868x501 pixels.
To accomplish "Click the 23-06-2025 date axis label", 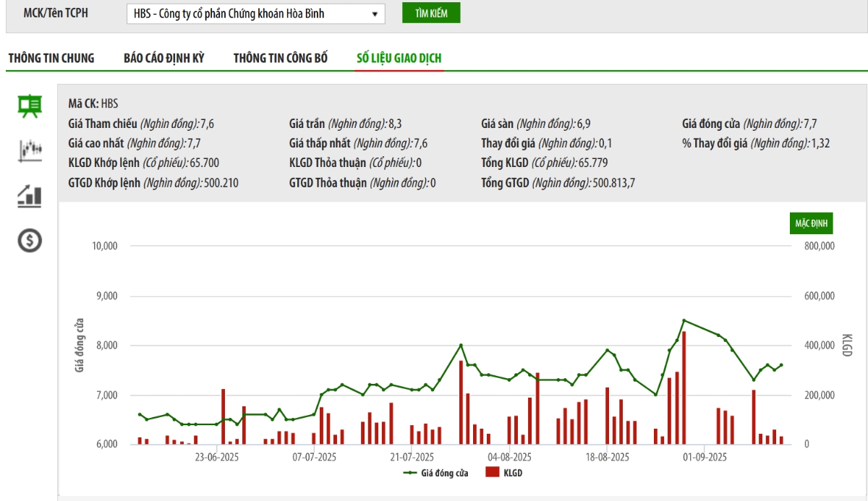I will [217, 457].
